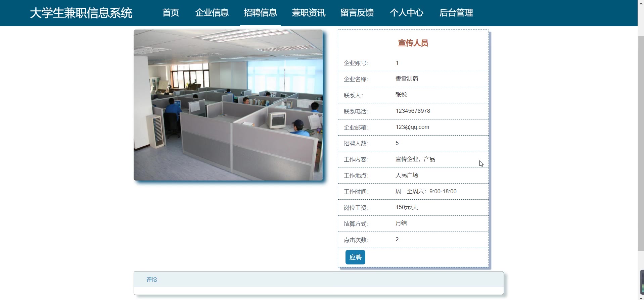The height and width of the screenshot is (300, 644).
Task: Open the 首页 navigation item
Action: coord(171,13)
